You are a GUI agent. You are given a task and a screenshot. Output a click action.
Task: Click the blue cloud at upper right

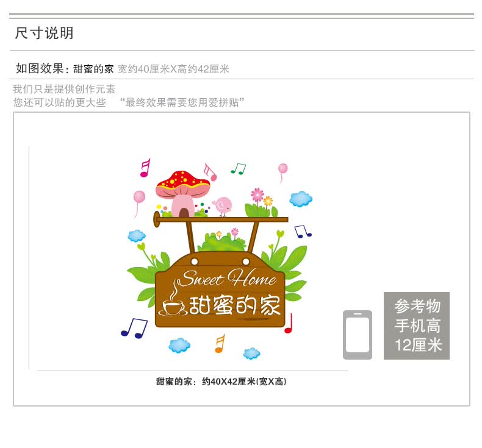pos(301,199)
